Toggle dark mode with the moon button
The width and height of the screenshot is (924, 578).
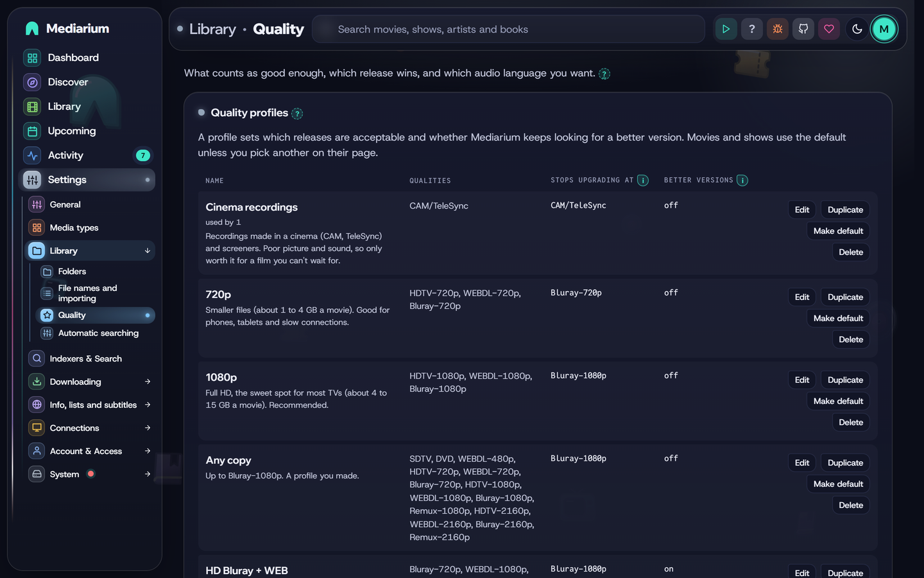(x=857, y=29)
